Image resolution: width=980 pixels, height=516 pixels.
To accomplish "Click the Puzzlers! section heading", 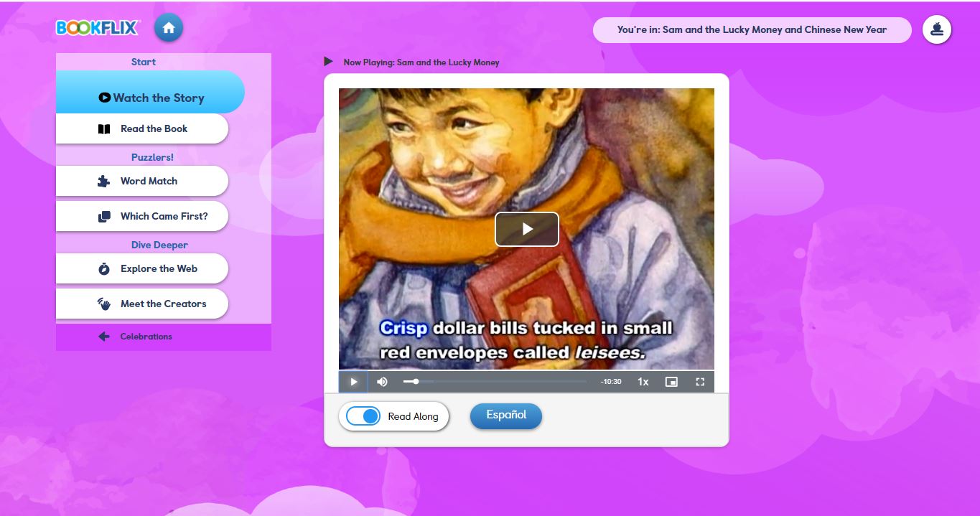I will point(152,157).
